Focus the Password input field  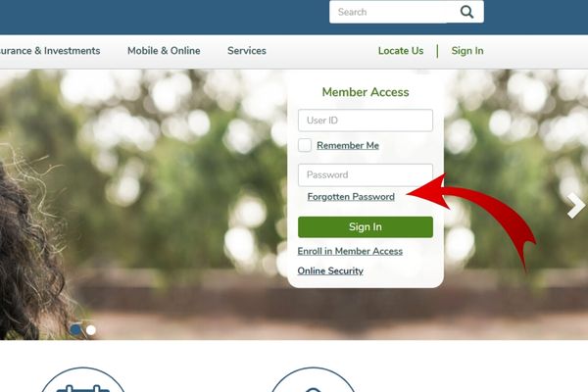point(366,174)
